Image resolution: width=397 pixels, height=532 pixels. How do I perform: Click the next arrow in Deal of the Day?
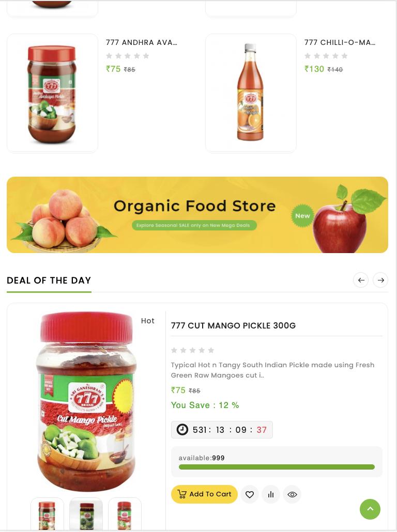point(380,280)
